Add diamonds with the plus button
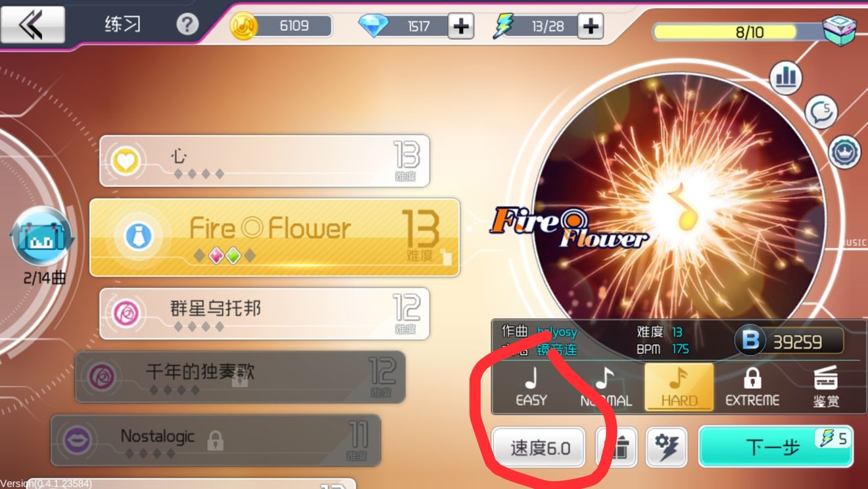This screenshot has width=868, height=489. tap(461, 26)
